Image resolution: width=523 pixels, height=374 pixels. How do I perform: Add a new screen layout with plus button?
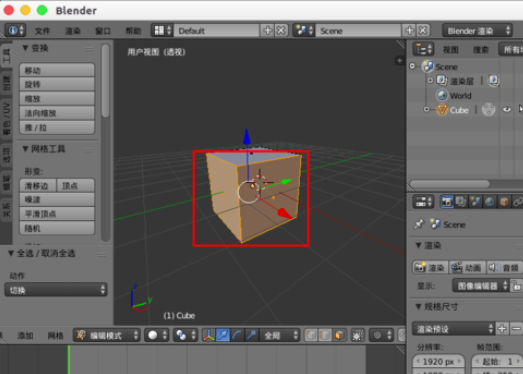pyautogui.click(x=268, y=31)
